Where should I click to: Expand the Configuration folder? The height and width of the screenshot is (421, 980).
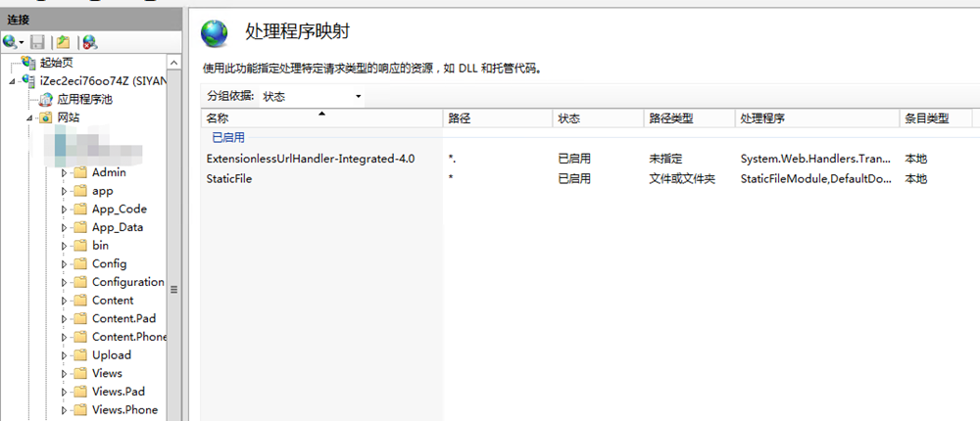click(64, 282)
